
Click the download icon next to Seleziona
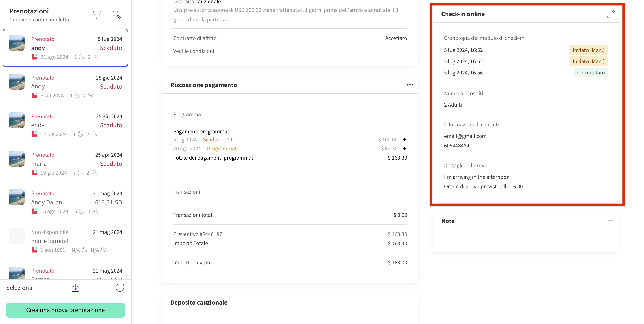(75, 288)
